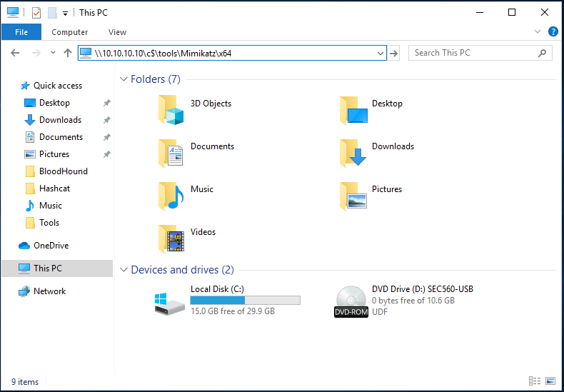Viewport: 564px width, 392px height.
Task: Open Documents in Quick access list
Action: (61, 137)
